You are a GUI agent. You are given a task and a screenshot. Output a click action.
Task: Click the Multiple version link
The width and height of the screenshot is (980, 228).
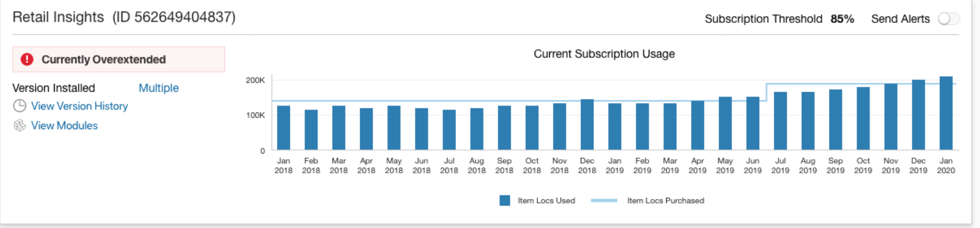158,88
